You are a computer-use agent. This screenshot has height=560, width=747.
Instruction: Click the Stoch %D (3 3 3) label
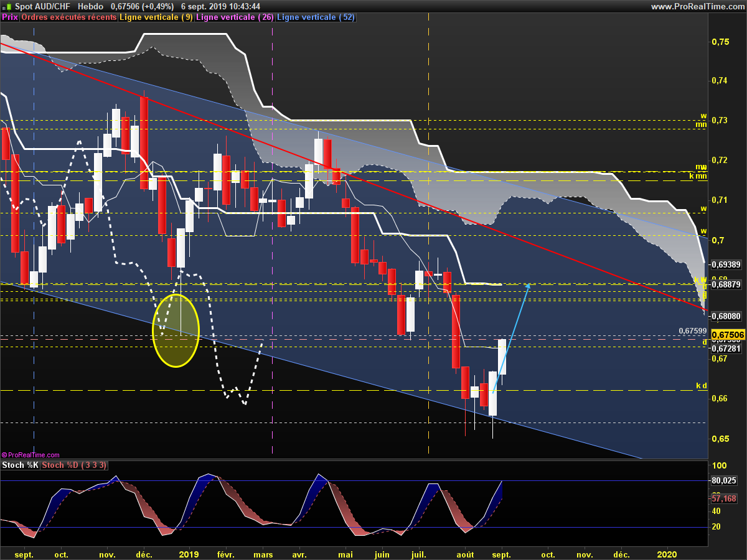tap(74, 465)
